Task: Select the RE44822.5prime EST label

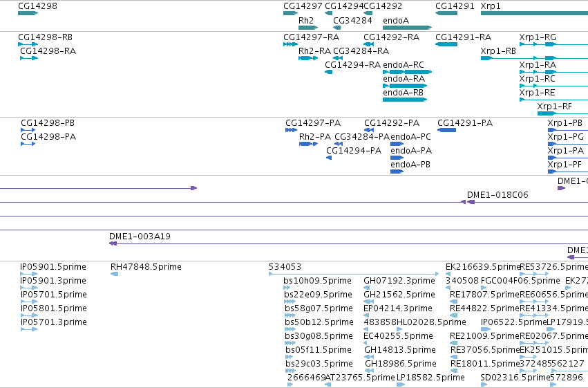Action: point(484,309)
